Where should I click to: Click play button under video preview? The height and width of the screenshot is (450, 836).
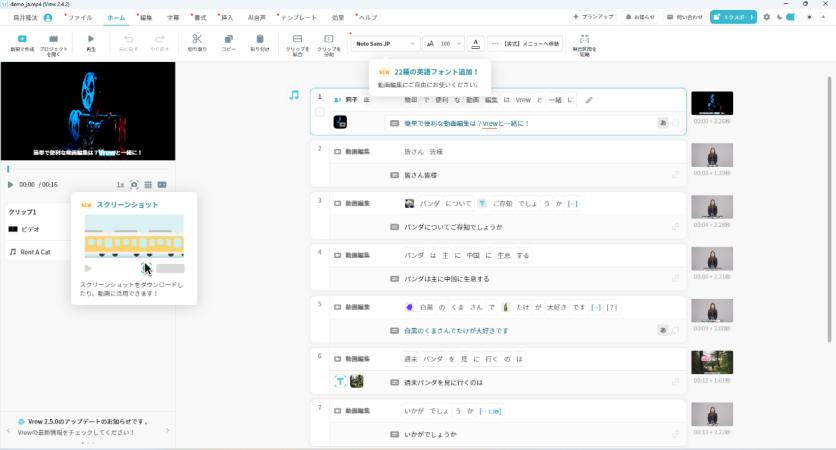click(x=10, y=184)
